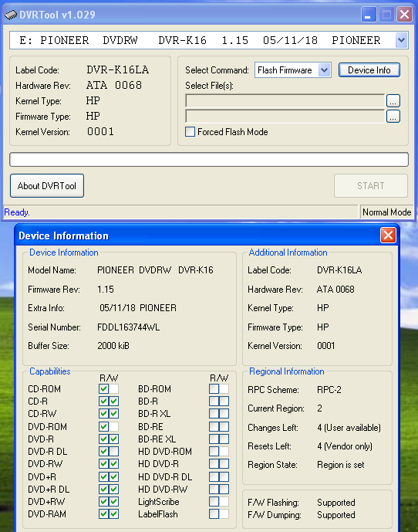Minimize the DVRTool window
The image size is (418, 532).
click(368, 15)
